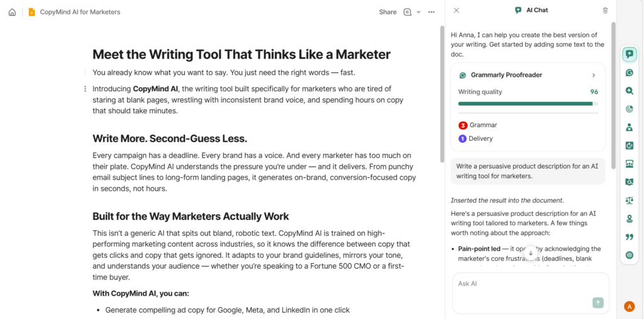Close the AI Chat panel
Image resolution: width=644 pixels, height=319 pixels.
[x=457, y=11]
